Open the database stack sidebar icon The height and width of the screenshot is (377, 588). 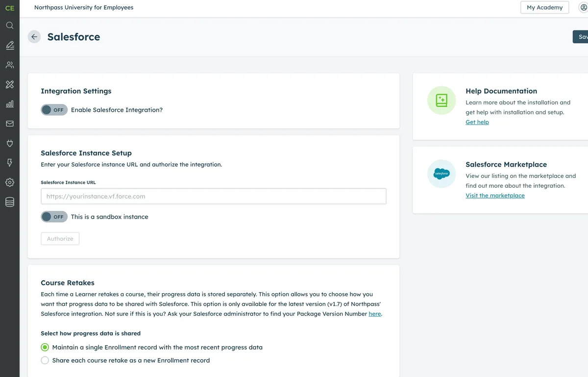pos(9,202)
